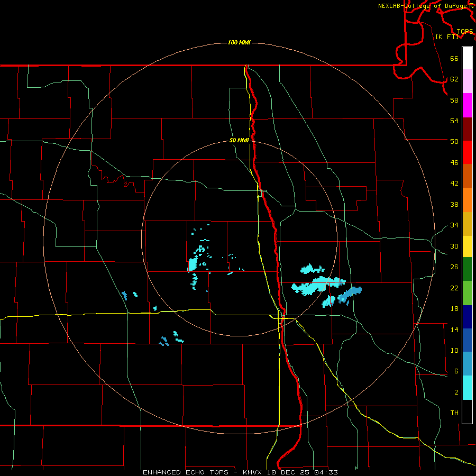This screenshot has width=476, height=476.
Task: Click the "30" legend value
Action: pos(454,246)
